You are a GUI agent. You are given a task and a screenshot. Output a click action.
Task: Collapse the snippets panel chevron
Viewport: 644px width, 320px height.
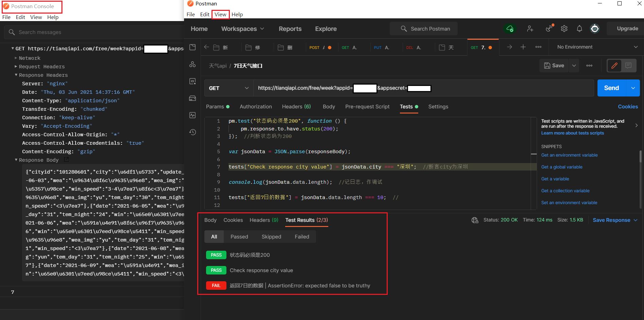637,125
